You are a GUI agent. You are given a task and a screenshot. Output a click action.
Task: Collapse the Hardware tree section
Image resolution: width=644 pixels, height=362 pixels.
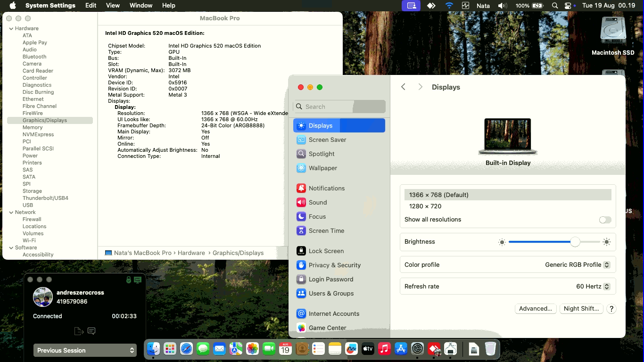[11, 29]
